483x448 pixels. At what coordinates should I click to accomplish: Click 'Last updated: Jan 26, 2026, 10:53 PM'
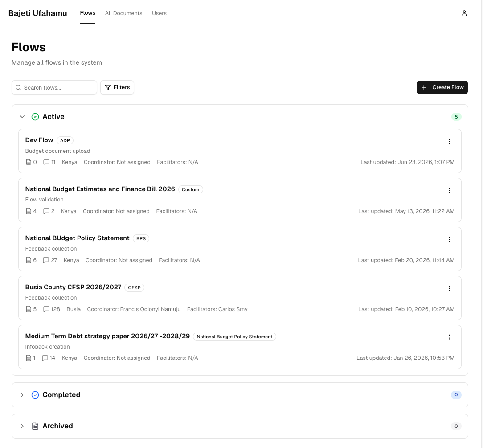tap(405, 358)
